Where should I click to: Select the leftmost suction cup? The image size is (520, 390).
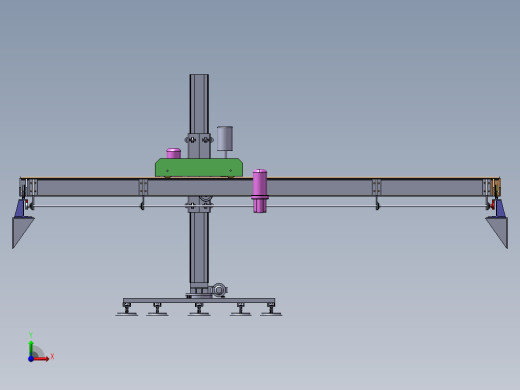tap(127, 310)
